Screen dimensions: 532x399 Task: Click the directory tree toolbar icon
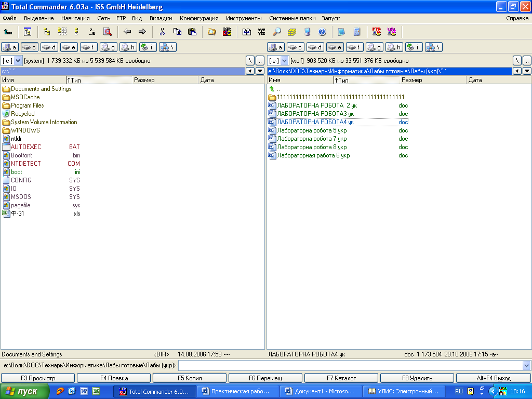[x=28, y=32]
